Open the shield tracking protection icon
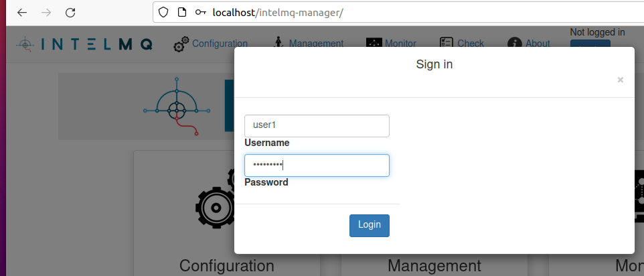This screenshot has height=276, width=644. pyautogui.click(x=163, y=13)
